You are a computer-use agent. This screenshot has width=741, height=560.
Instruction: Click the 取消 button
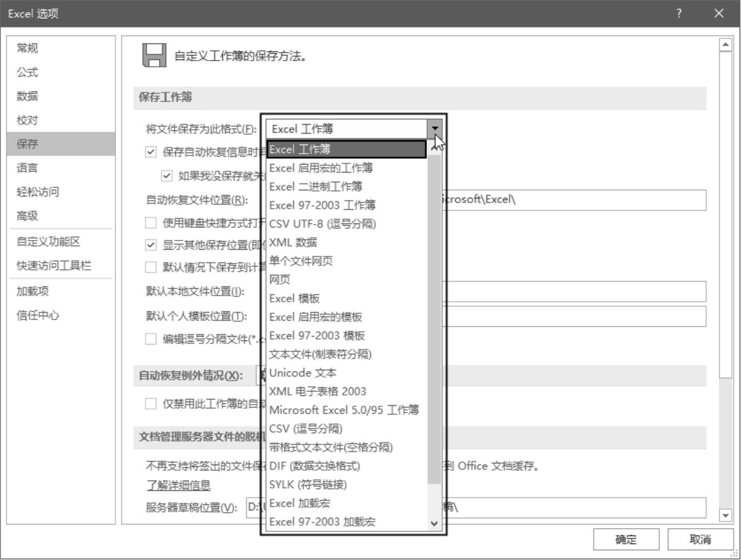700,539
